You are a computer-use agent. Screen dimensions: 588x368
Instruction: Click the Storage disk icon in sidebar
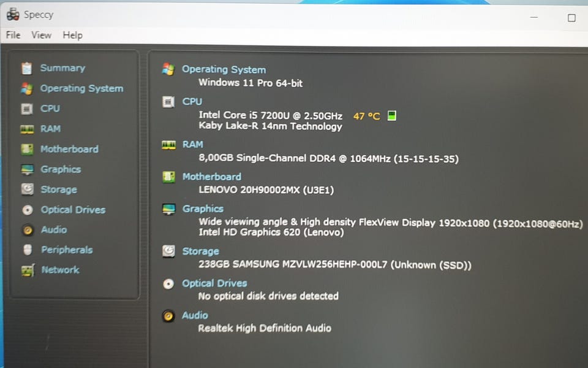click(x=28, y=190)
